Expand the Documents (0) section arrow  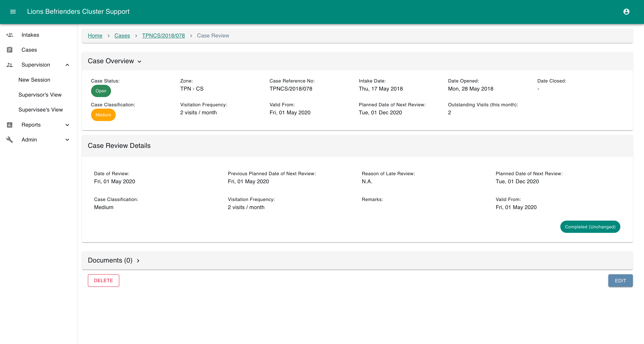click(x=138, y=261)
